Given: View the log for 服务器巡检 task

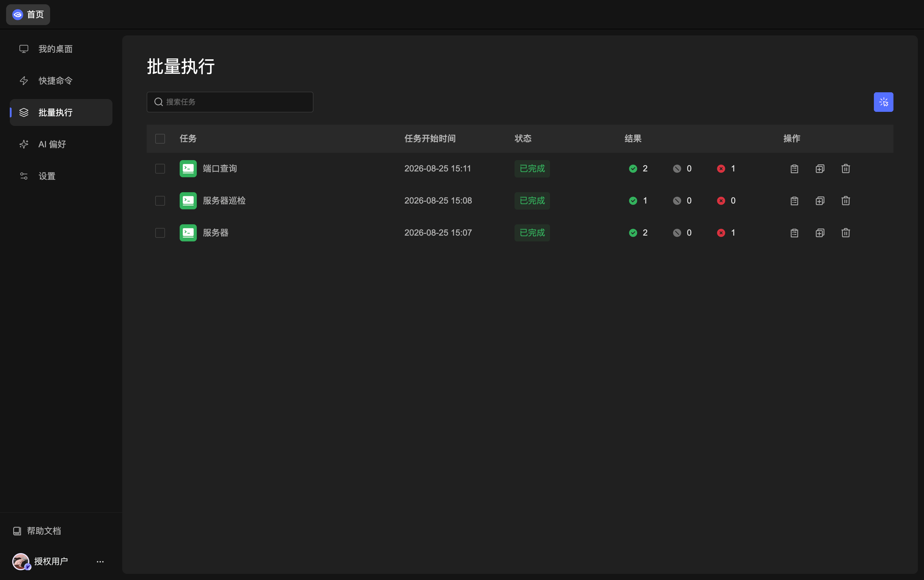Looking at the screenshot, I should pos(794,201).
